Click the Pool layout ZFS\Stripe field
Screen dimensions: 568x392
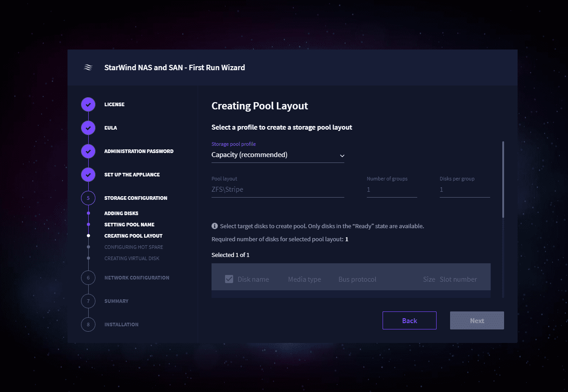tap(278, 189)
